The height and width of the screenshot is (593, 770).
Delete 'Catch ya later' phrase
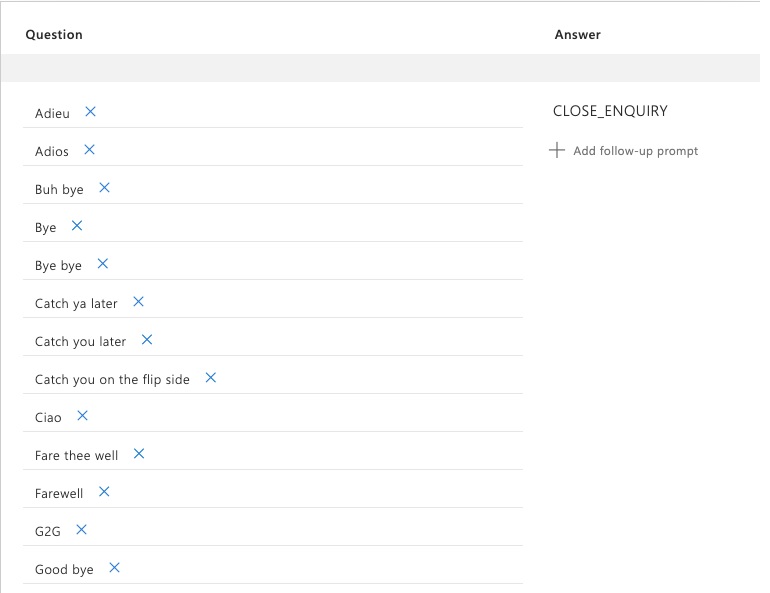tap(138, 302)
